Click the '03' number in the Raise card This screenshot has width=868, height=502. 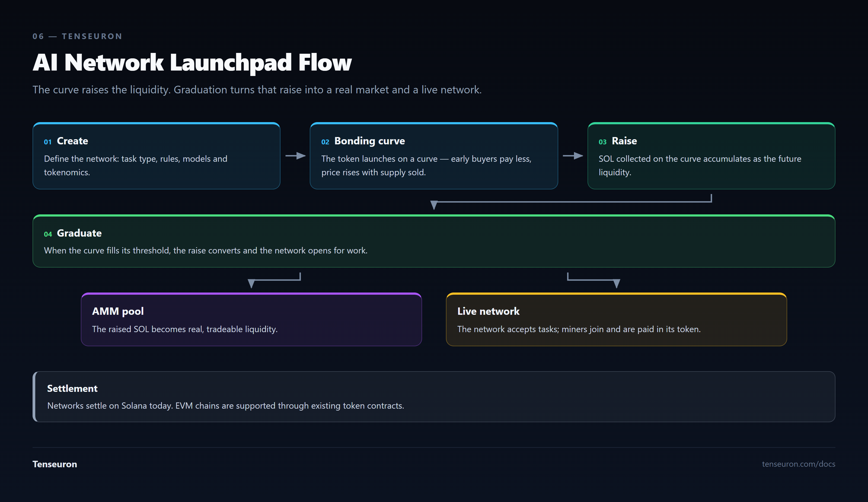point(602,142)
